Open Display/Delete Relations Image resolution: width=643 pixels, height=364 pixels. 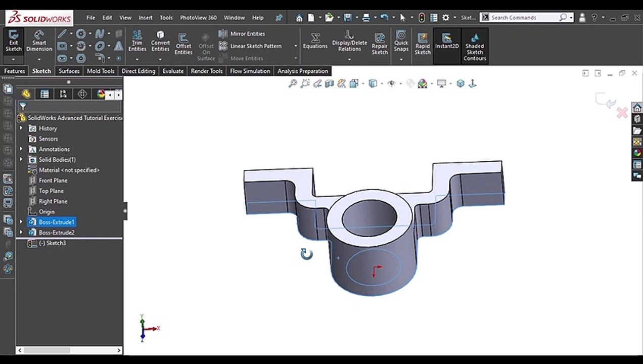349,41
